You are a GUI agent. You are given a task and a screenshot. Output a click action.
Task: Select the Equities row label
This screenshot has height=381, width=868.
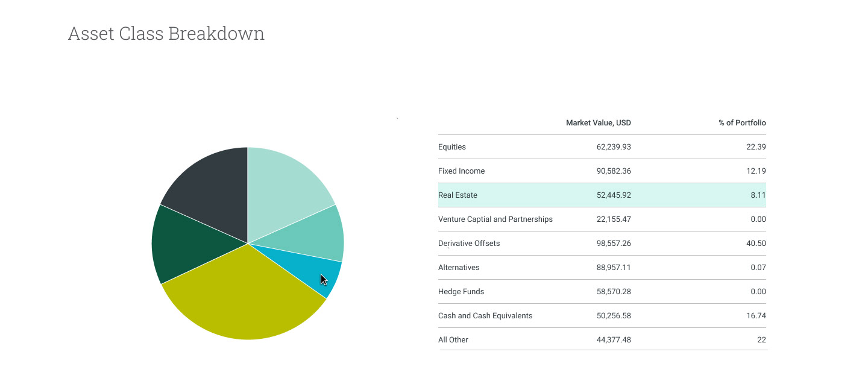tap(452, 147)
